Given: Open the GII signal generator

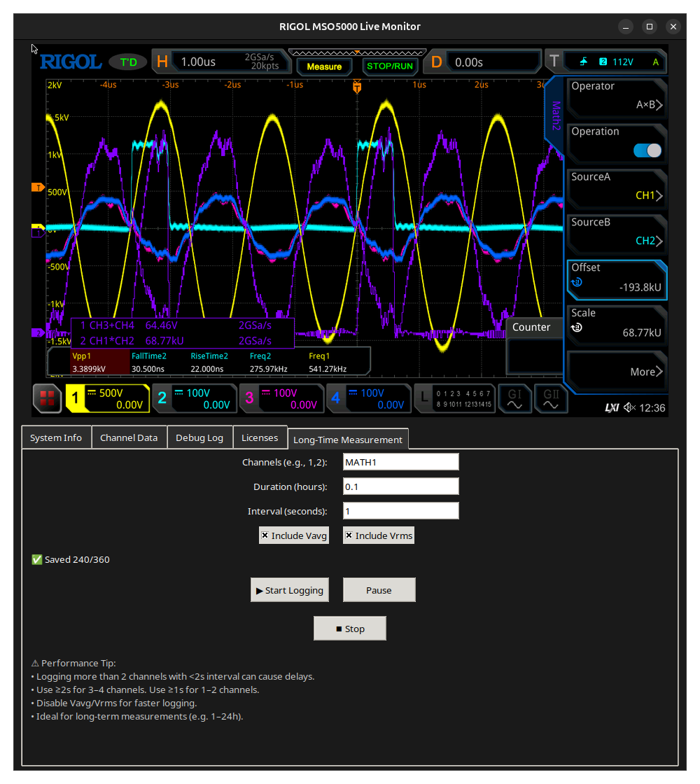Looking at the screenshot, I should pos(551,398).
